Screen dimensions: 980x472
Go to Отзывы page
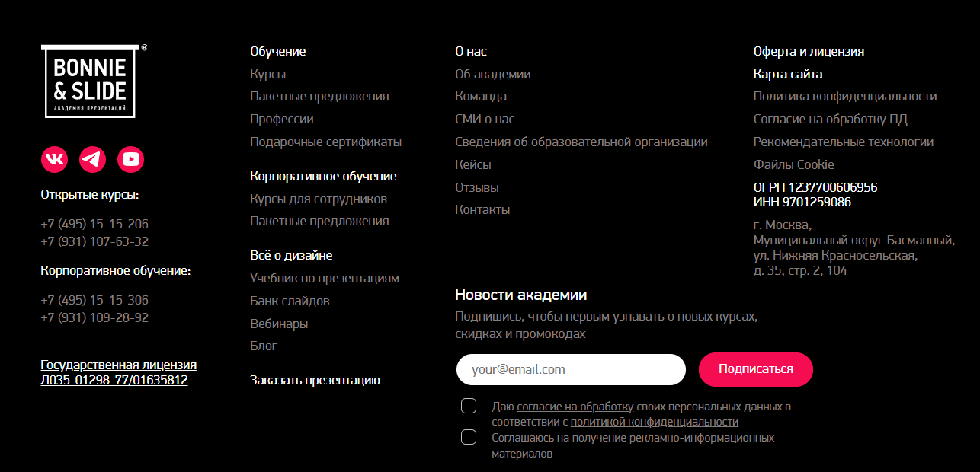coord(476,187)
